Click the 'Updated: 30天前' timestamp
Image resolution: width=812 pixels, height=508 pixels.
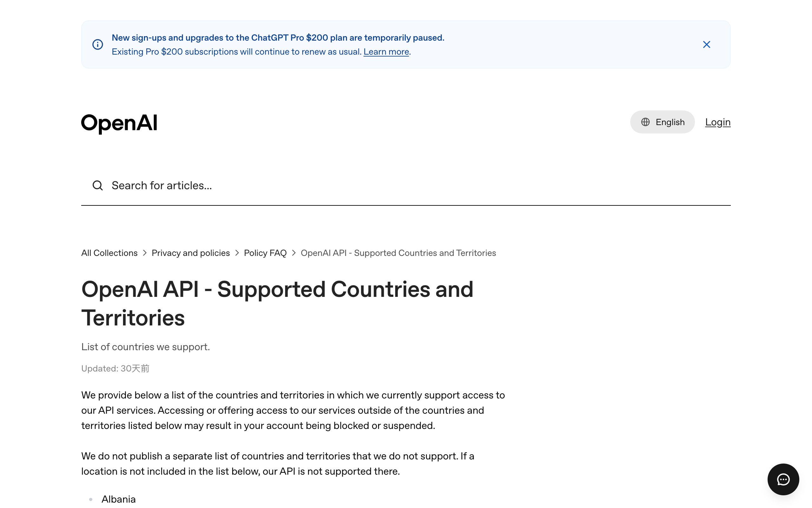pos(115,369)
